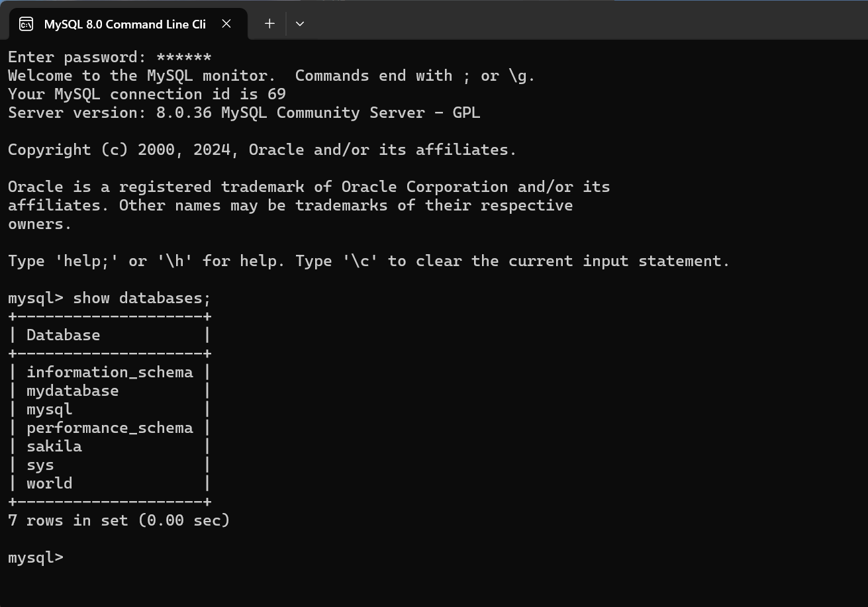Expand the new tab profile dropdown
Viewport: 868px width, 607px height.
pyautogui.click(x=300, y=24)
